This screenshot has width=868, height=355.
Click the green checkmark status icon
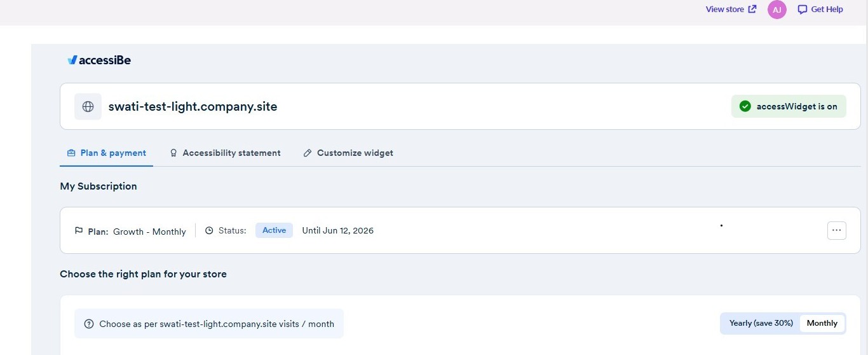click(745, 106)
